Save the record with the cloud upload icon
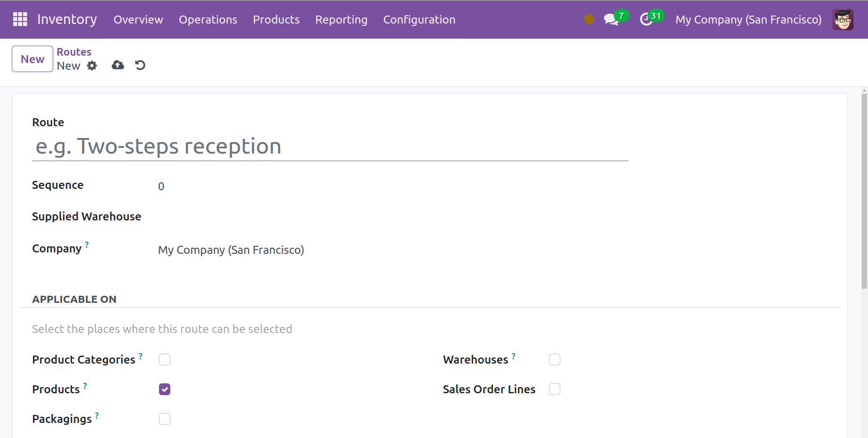The width and height of the screenshot is (868, 438). 118,65
